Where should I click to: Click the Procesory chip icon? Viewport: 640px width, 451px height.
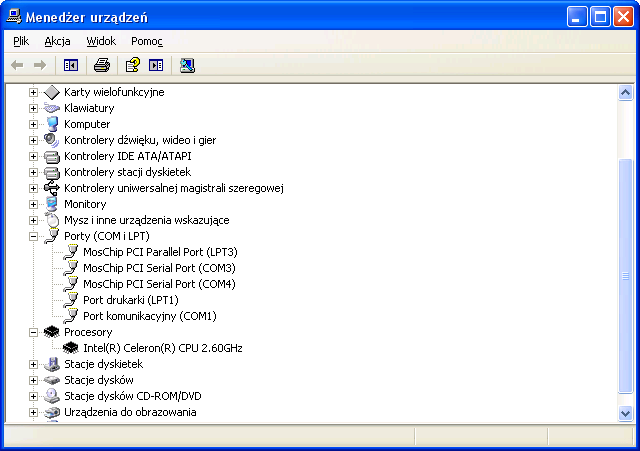51,332
